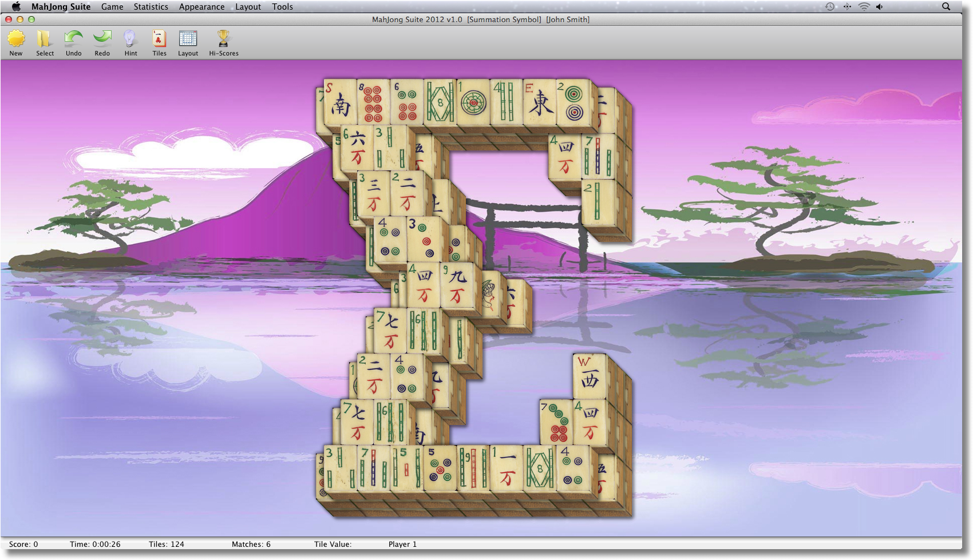This screenshot has width=973, height=560.
Task: Open the Tools menu
Action: [282, 7]
